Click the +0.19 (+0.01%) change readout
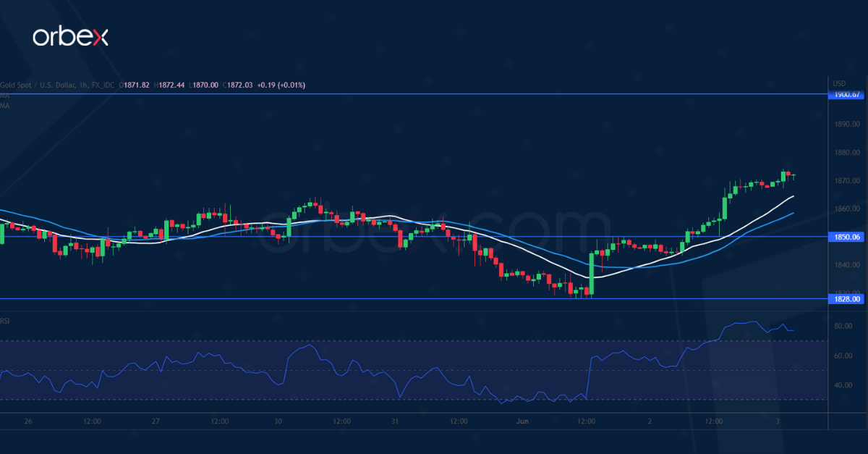The height and width of the screenshot is (454, 868). point(282,85)
